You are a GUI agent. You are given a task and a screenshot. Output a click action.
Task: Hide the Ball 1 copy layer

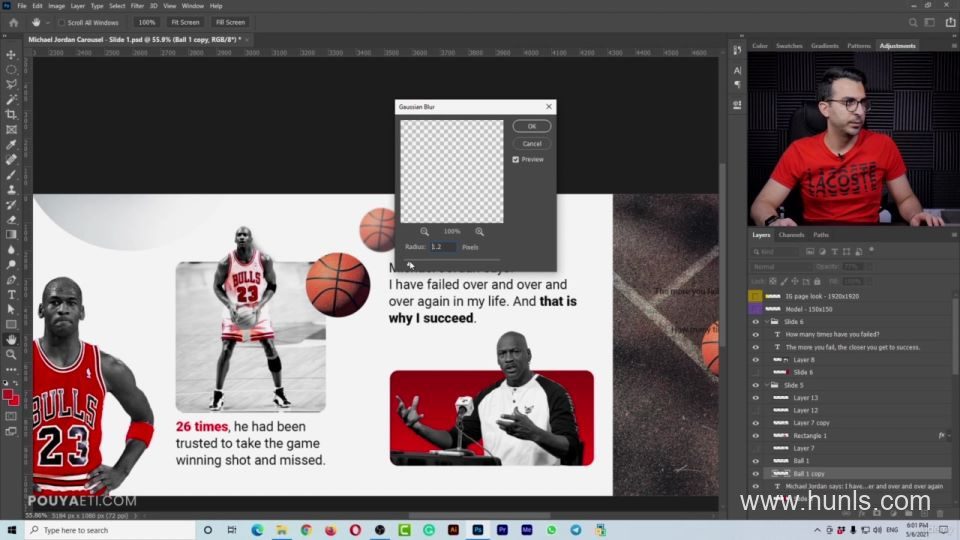click(756, 474)
